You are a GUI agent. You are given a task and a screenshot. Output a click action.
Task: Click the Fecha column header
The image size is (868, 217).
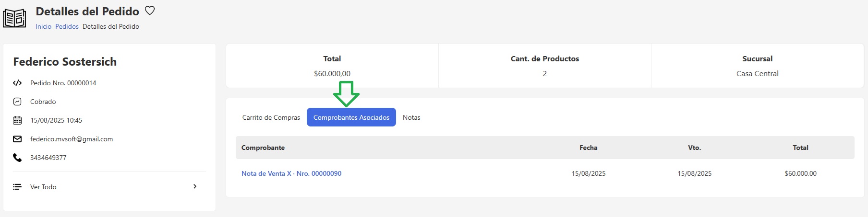tap(588, 148)
